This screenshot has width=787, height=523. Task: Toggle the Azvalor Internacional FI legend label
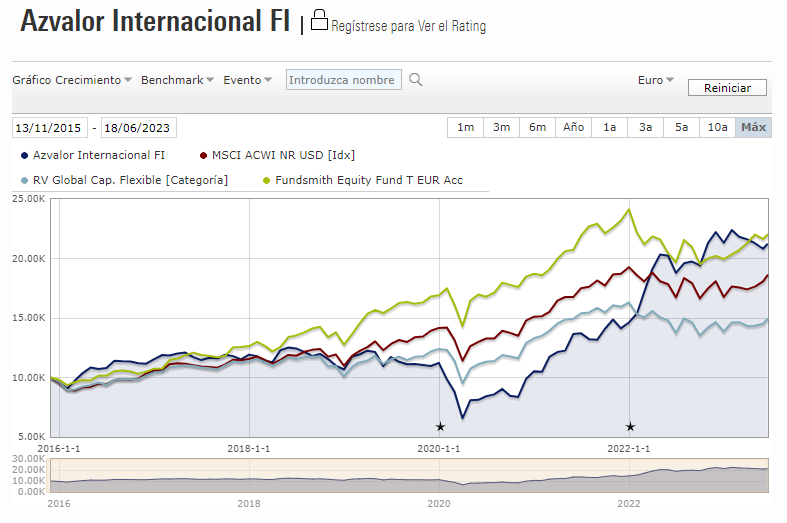99,155
